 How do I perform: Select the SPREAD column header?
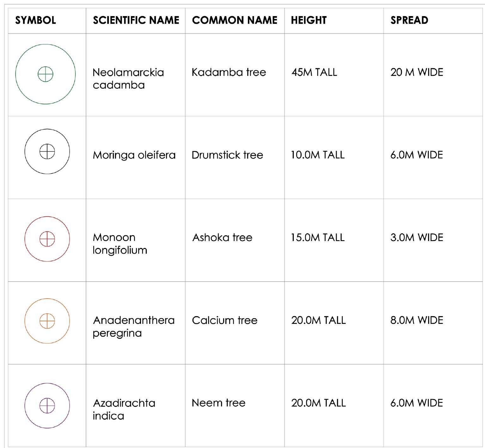(x=409, y=20)
